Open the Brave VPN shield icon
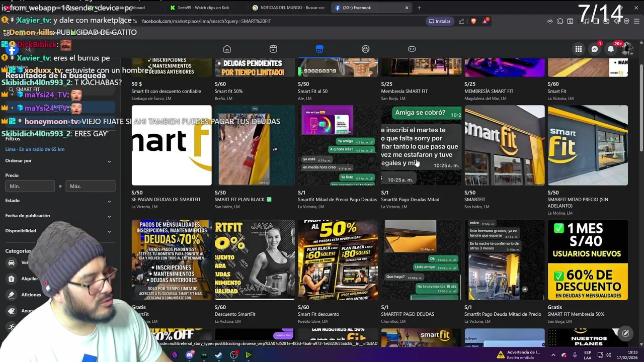Screen dimensions: 644x362 (626, 21)
